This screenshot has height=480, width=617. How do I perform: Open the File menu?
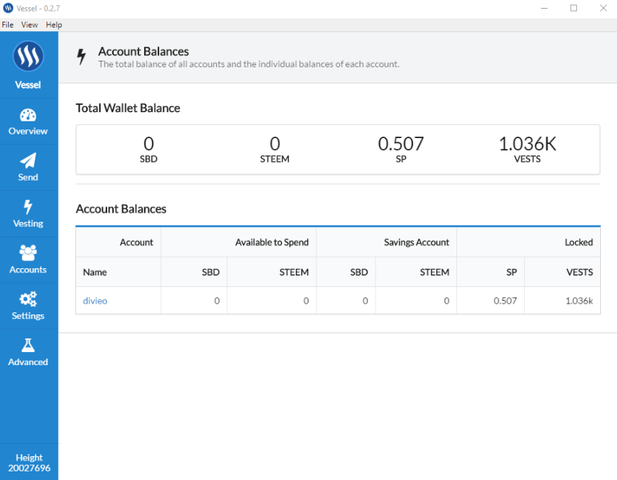(x=7, y=25)
